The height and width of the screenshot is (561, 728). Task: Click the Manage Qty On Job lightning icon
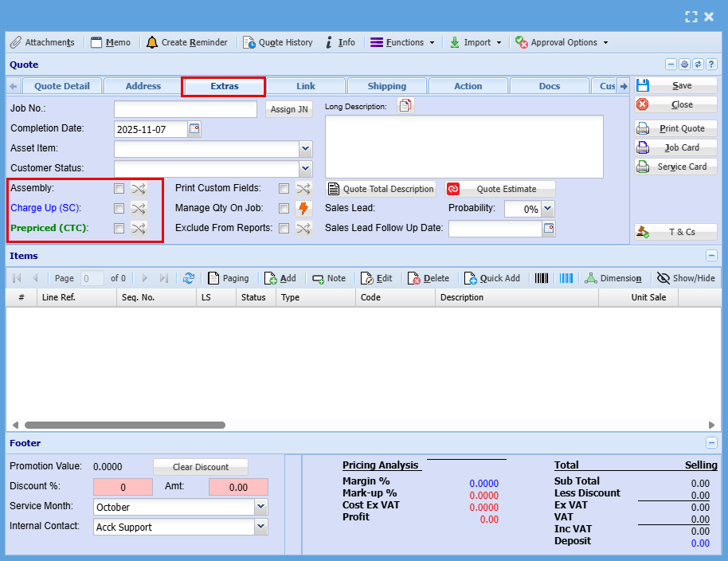pyautogui.click(x=303, y=209)
